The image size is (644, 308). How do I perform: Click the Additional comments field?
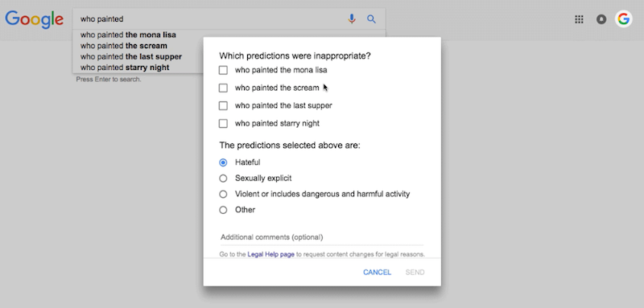(x=321, y=237)
